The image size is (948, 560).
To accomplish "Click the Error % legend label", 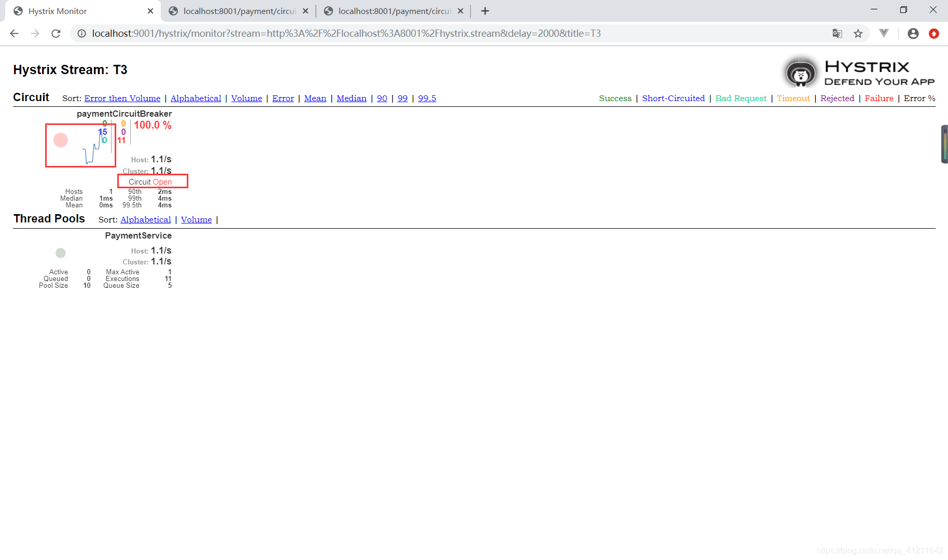I will (x=919, y=99).
